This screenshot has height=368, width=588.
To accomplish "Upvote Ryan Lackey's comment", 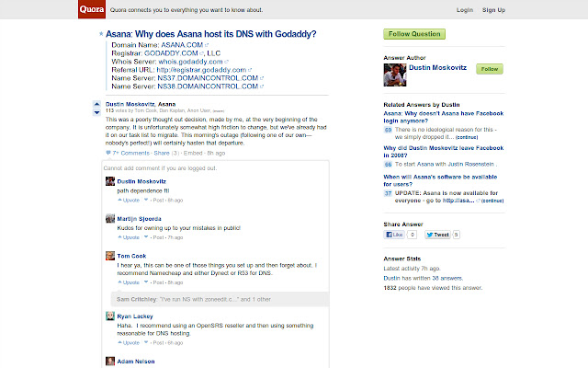I will tap(129, 343).
